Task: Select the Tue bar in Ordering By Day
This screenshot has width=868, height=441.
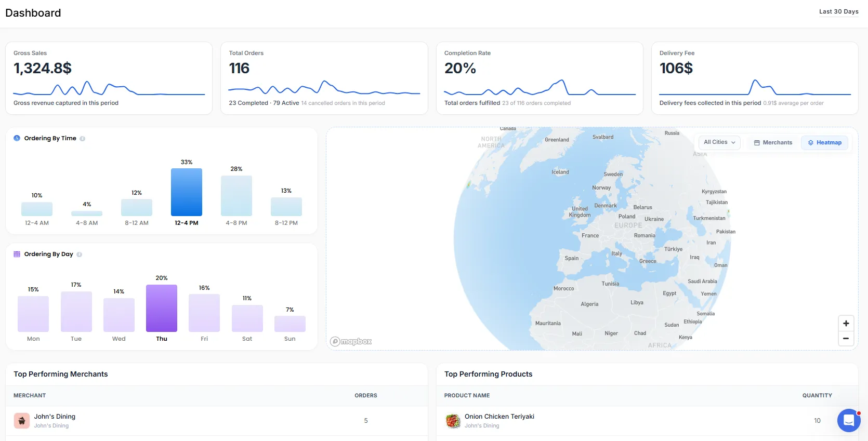Action: 76,312
